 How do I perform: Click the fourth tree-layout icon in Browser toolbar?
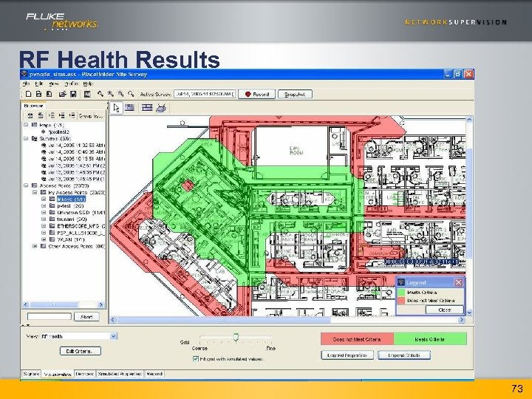62,116
